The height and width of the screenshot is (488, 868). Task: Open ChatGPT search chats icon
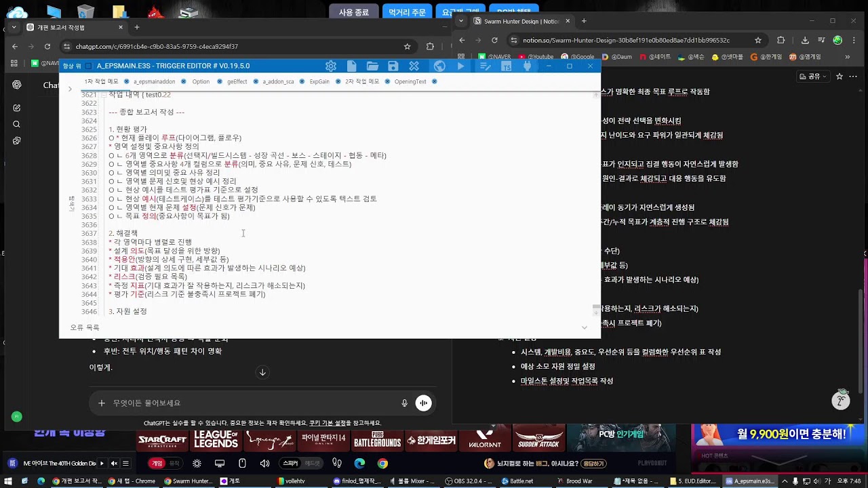click(17, 124)
